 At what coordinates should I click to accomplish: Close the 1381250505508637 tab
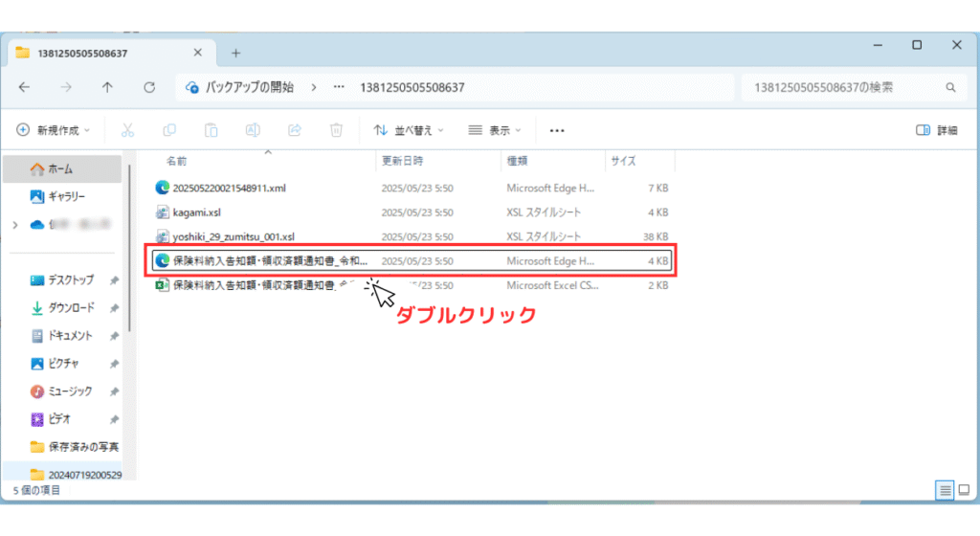click(x=197, y=53)
